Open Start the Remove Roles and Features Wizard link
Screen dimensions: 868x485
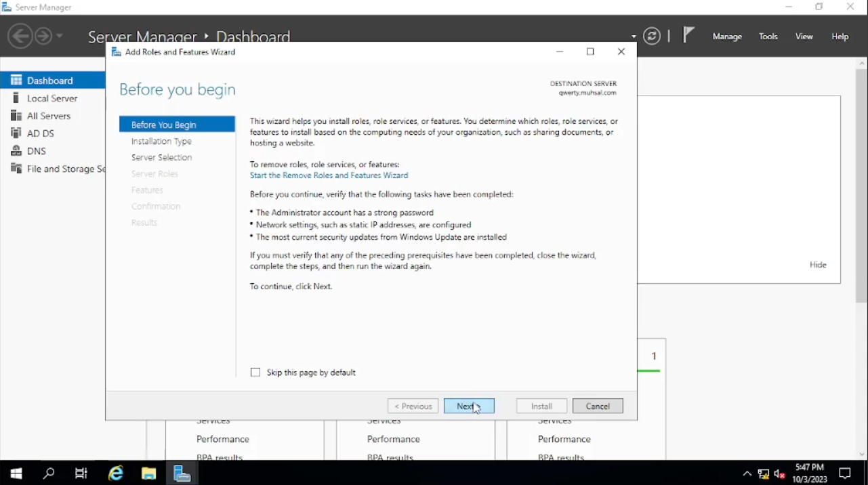[329, 175]
